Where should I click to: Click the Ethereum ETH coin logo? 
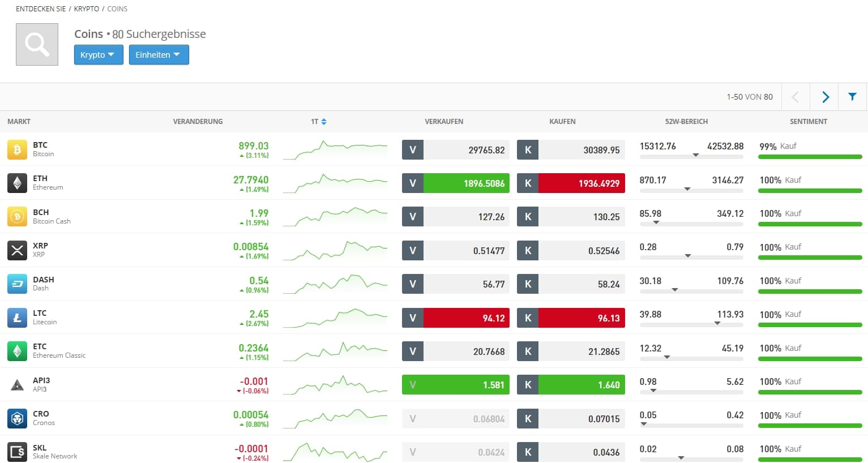click(x=17, y=183)
